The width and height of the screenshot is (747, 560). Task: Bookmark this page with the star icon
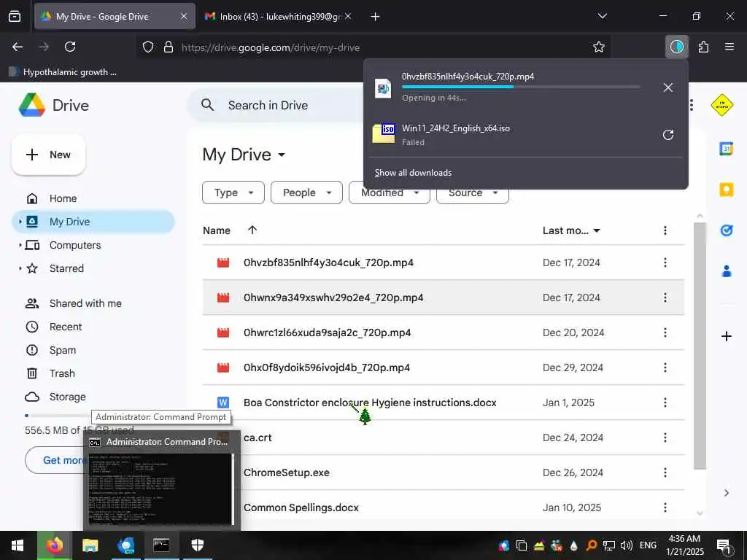[599, 47]
